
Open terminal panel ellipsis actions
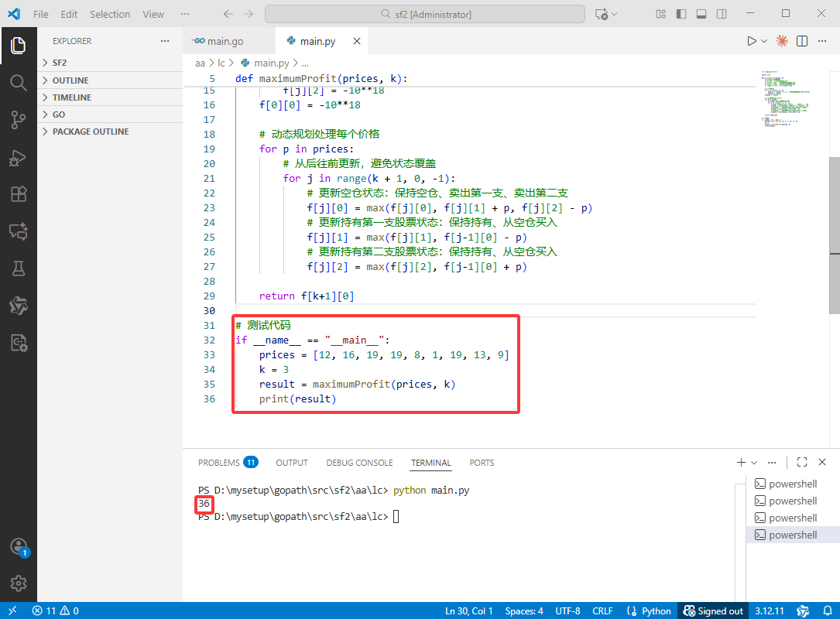(772, 462)
